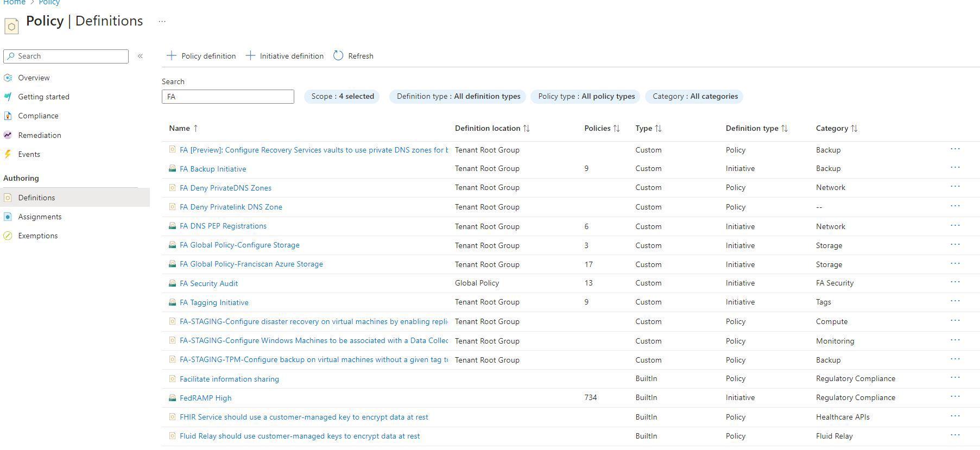Open FA [Preview] Configure Recovery Services vaults policy

tap(314, 150)
